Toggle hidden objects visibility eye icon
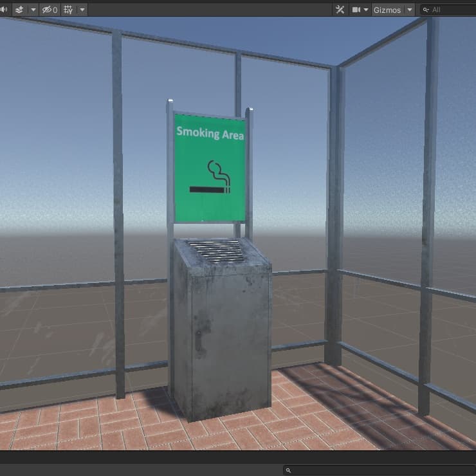The width and height of the screenshot is (476, 476). click(x=50, y=10)
